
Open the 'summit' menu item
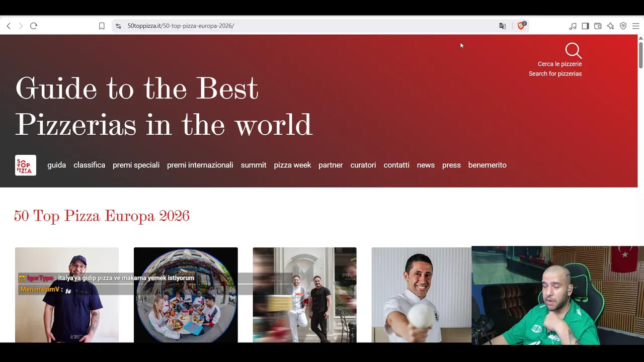tap(254, 165)
